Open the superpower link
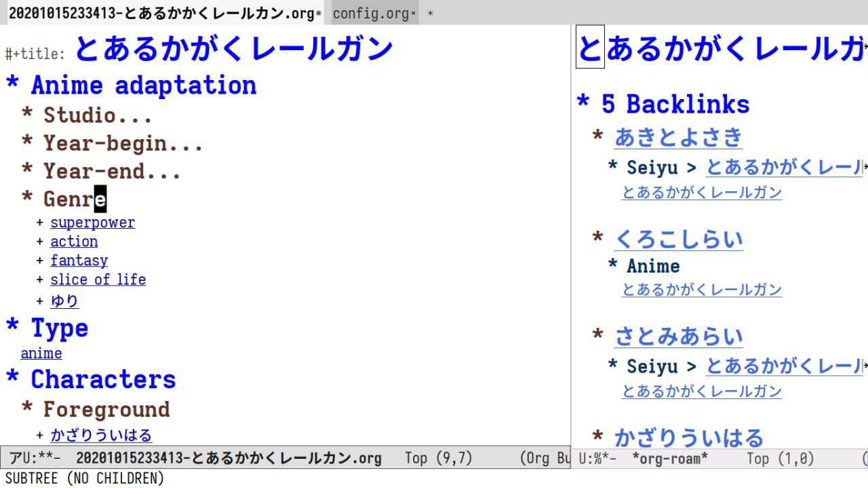 tap(92, 223)
